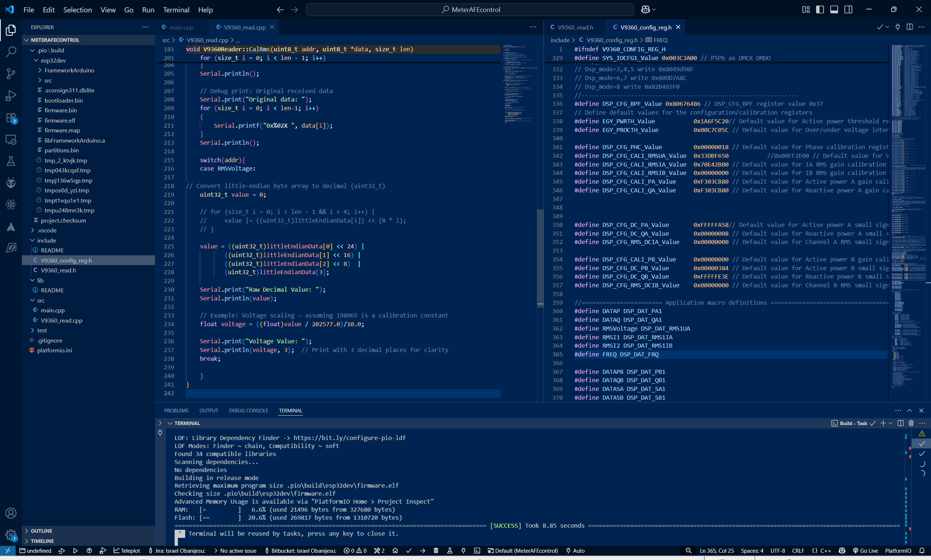Click the MeterAFEcontrol command center search box
The height and width of the screenshot is (560, 931).
470,9
